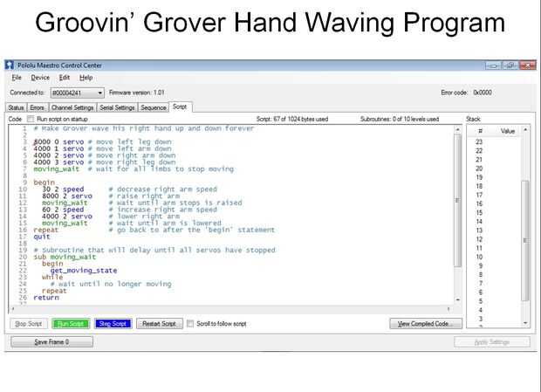
Task: Click code editor horizontal scroll right arrow
Action: [x=449, y=309]
